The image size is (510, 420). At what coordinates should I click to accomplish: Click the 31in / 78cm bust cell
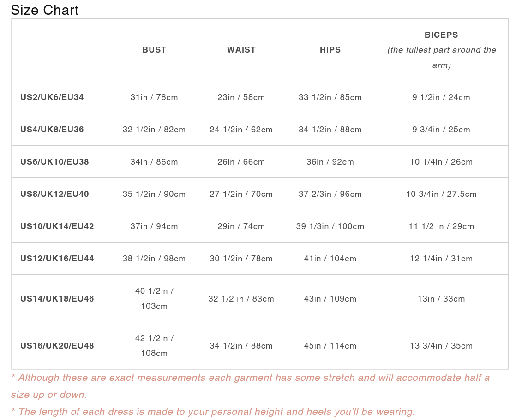pos(154,97)
